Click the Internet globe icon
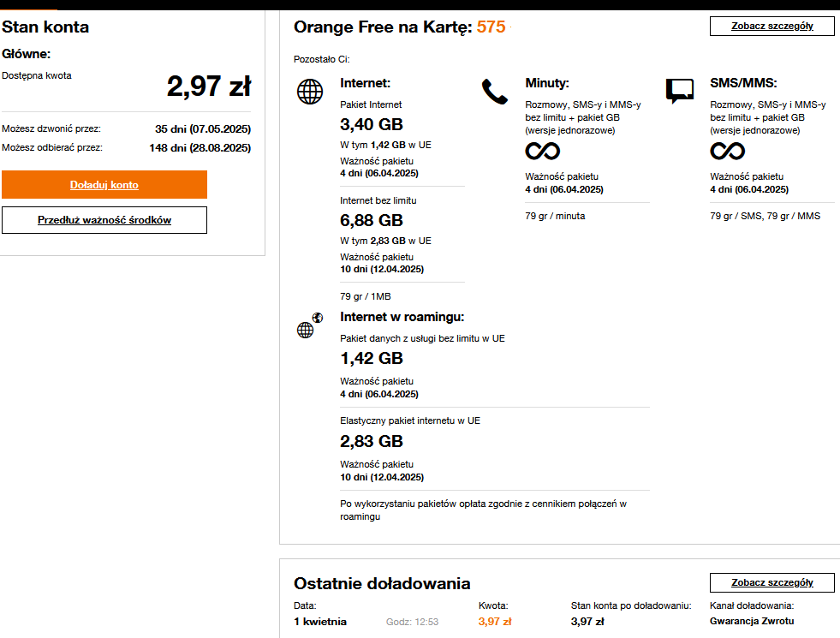The height and width of the screenshot is (638, 840). click(310, 92)
